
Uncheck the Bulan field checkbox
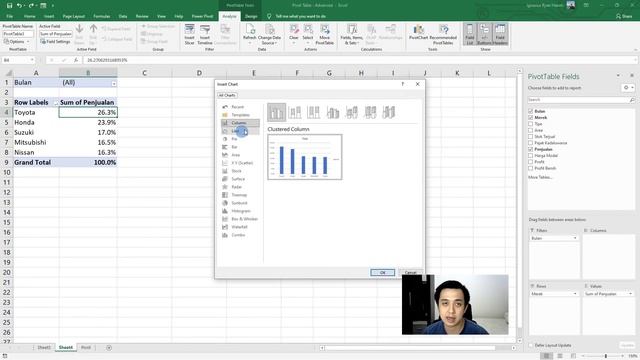point(531,111)
